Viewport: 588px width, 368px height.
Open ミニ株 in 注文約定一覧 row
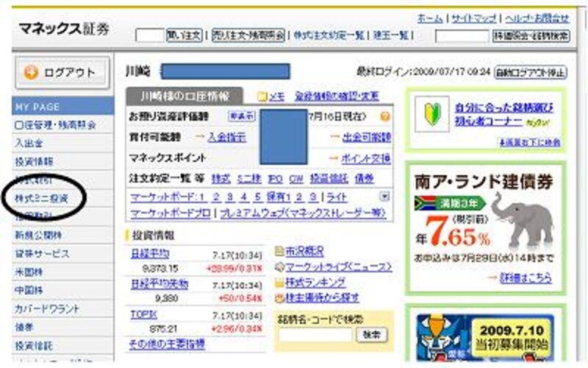pos(249,179)
